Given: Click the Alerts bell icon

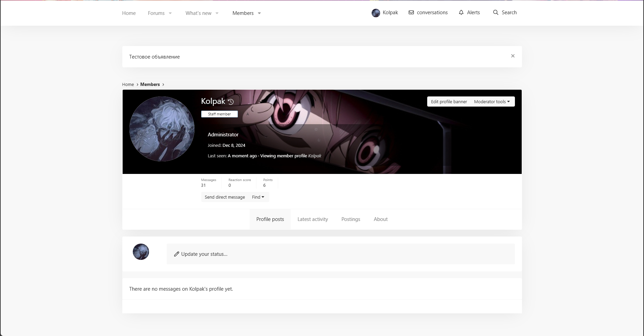Looking at the screenshot, I should click(461, 13).
